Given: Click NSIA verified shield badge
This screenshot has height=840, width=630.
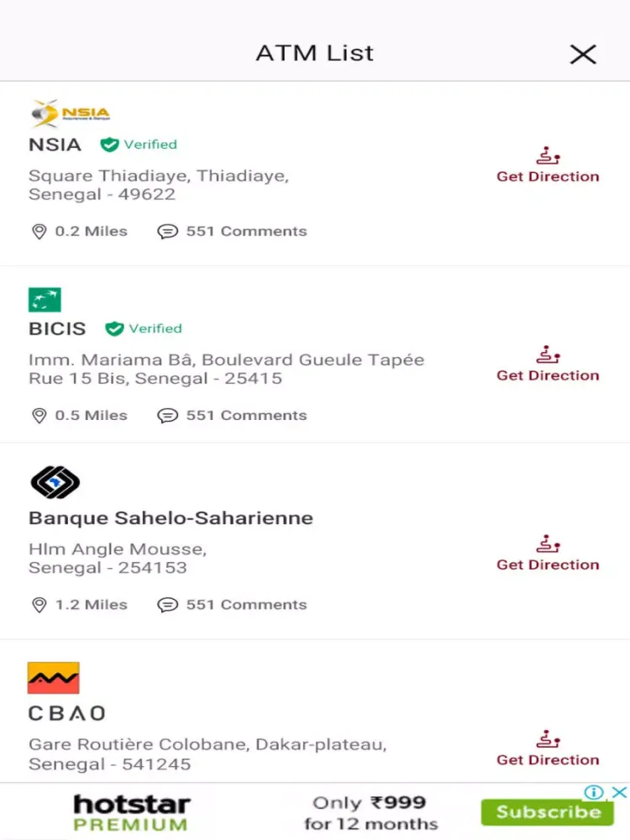Looking at the screenshot, I should click(109, 144).
